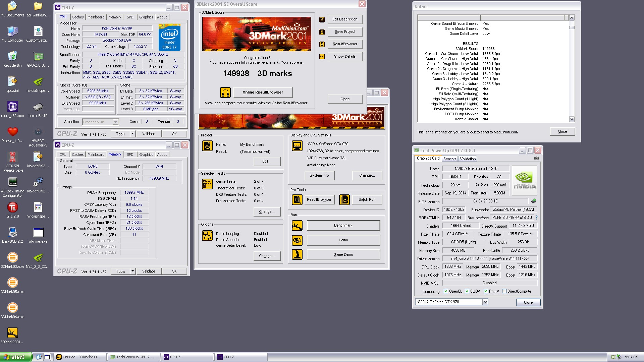Click the Details list scroll down arrow

pos(572,119)
